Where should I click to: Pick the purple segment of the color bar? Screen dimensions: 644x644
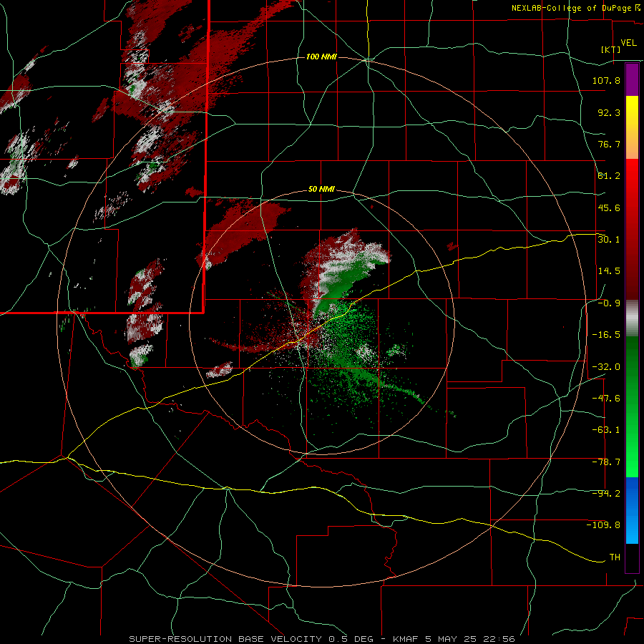(632, 79)
